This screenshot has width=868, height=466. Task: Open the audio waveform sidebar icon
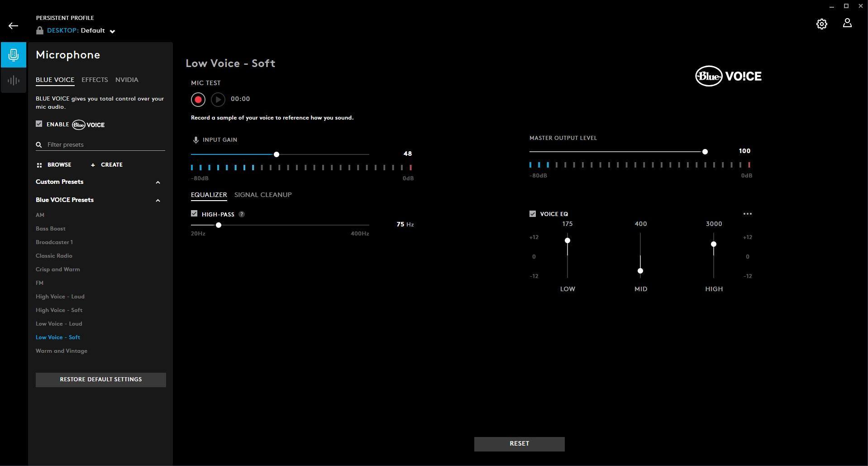point(14,81)
